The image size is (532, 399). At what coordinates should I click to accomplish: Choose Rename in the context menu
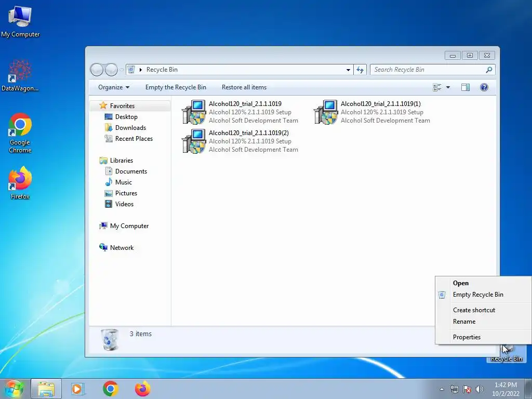click(484, 322)
